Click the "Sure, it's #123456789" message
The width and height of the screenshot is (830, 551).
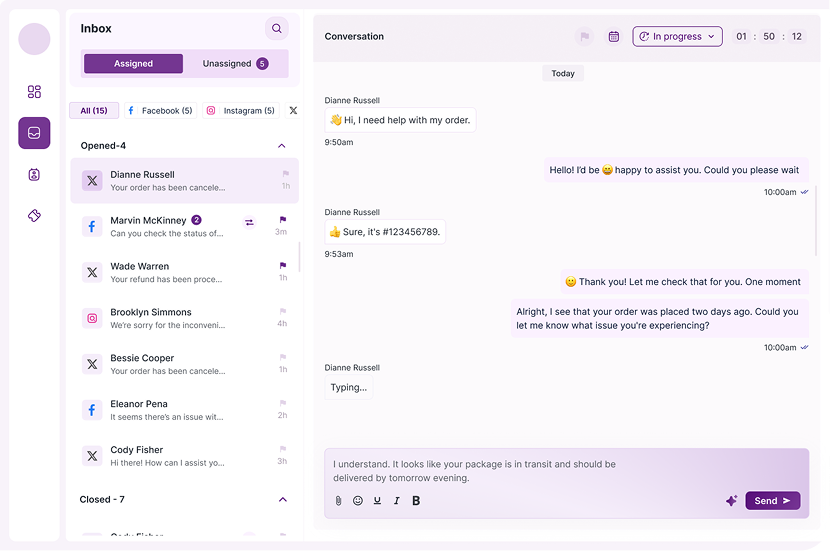(385, 232)
